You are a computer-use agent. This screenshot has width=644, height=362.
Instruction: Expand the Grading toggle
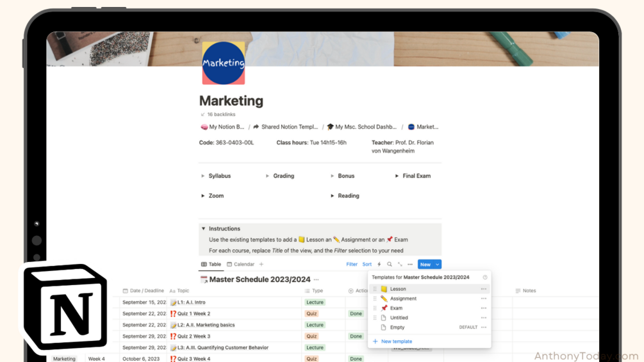coord(267,176)
